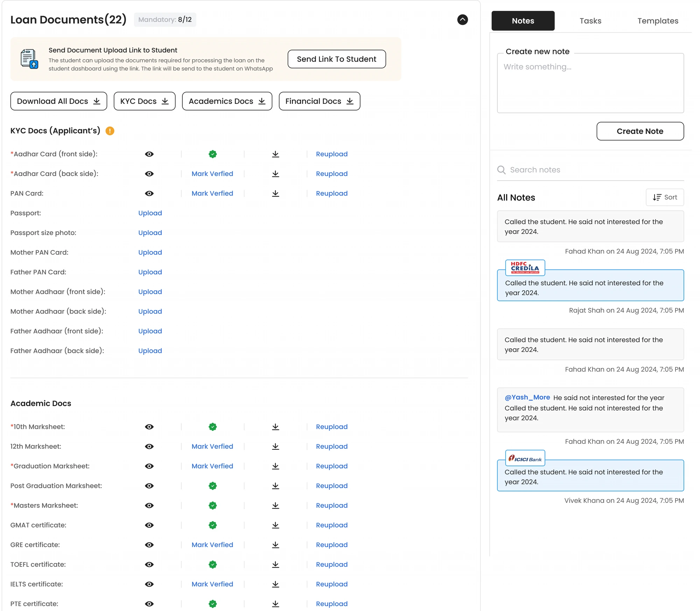Open the Sort options for All Notes

[x=665, y=197]
